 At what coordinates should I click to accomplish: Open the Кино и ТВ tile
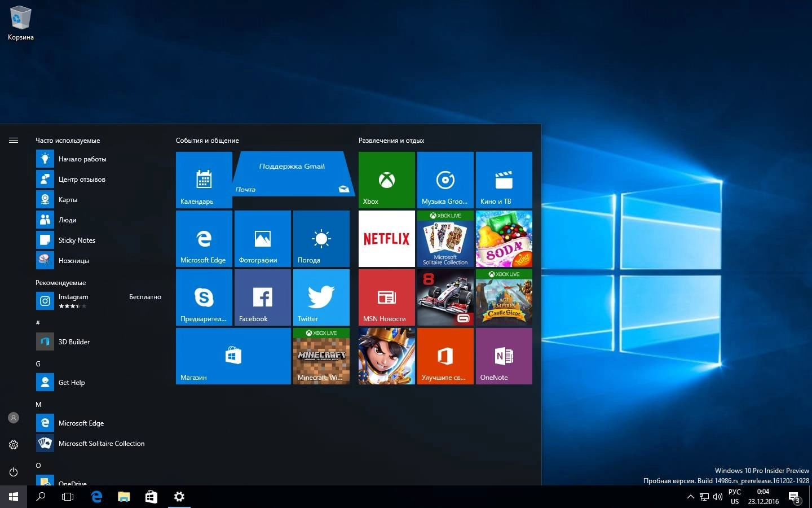[x=504, y=180]
